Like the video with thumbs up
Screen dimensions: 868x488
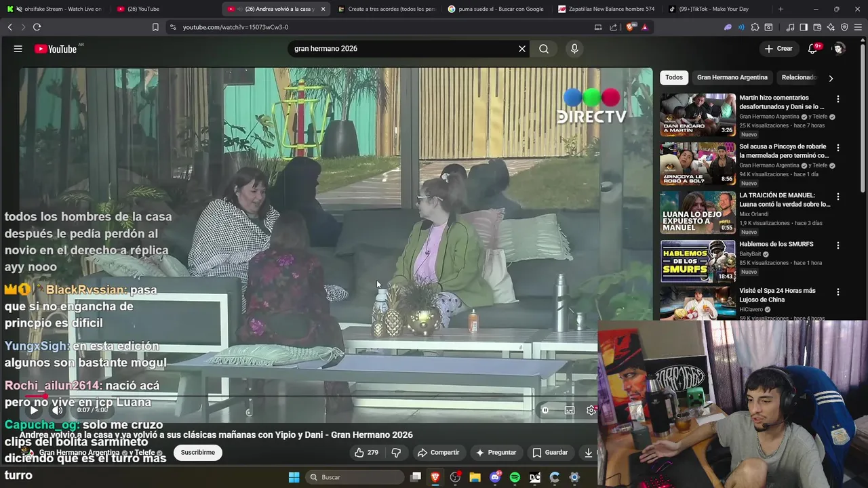366,452
